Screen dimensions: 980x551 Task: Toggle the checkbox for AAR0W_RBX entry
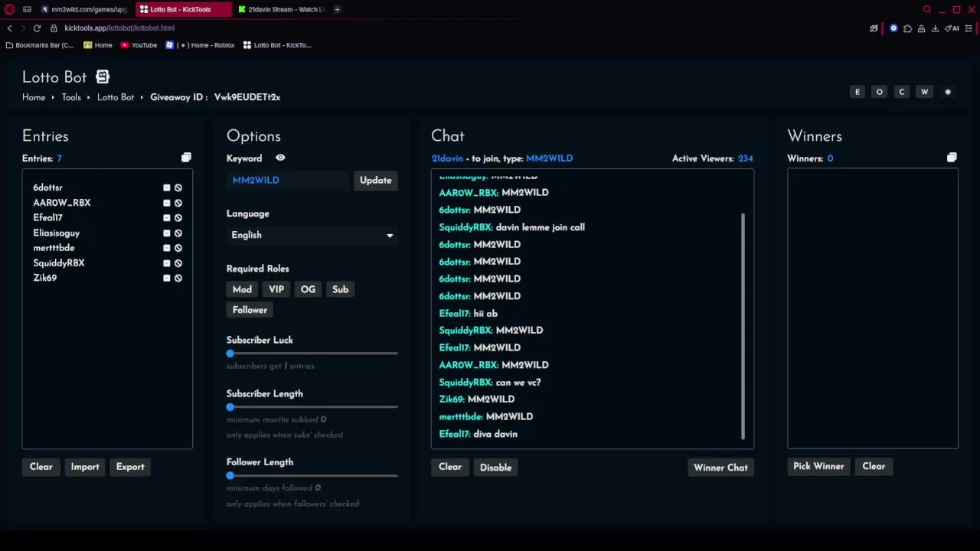[x=166, y=203]
